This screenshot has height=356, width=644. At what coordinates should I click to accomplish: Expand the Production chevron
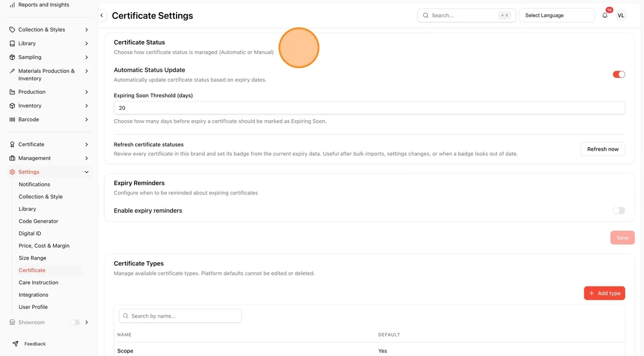tap(87, 92)
